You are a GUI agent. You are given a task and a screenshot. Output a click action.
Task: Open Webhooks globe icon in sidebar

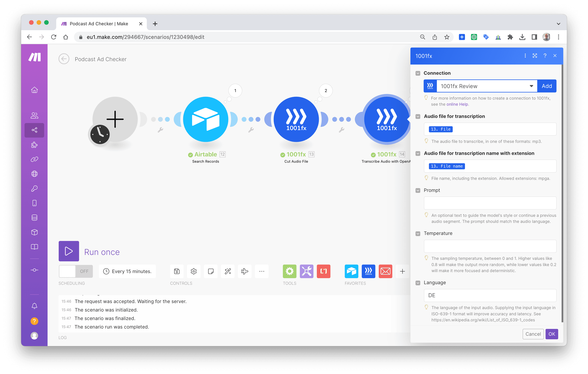point(34,174)
